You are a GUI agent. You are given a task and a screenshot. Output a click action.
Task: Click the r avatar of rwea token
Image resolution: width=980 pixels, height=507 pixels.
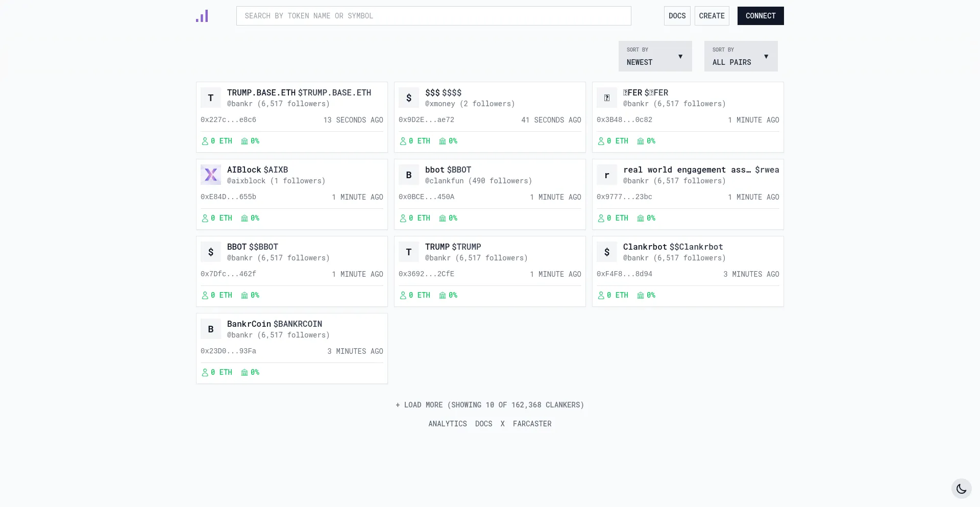click(607, 175)
